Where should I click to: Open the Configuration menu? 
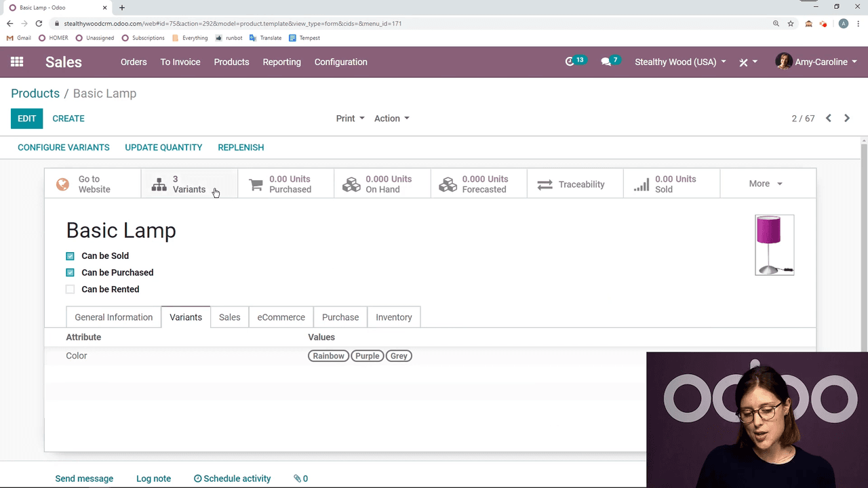point(340,62)
